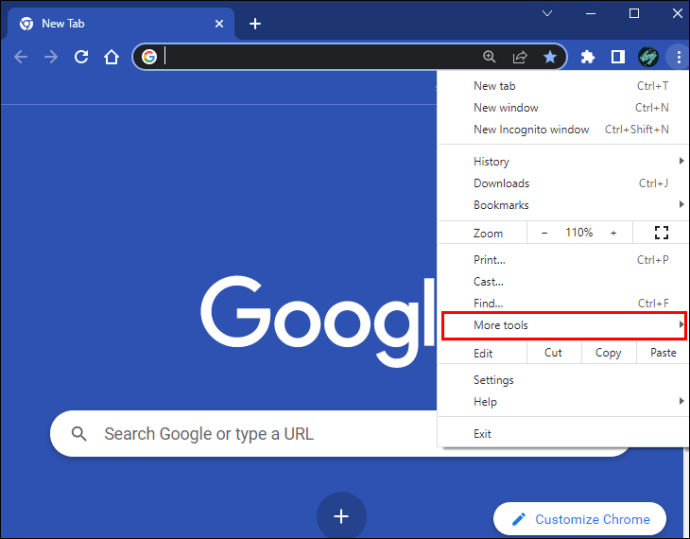Click the bookmark star icon
The height and width of the screenshot is (539, 690).
coord(550,57)
